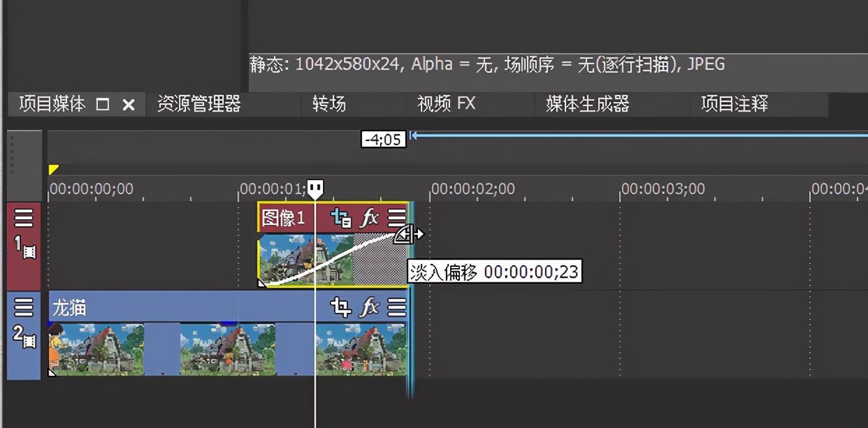Switch to the 项目媒体 tab

pyautogui.click(x=52, y=104)
